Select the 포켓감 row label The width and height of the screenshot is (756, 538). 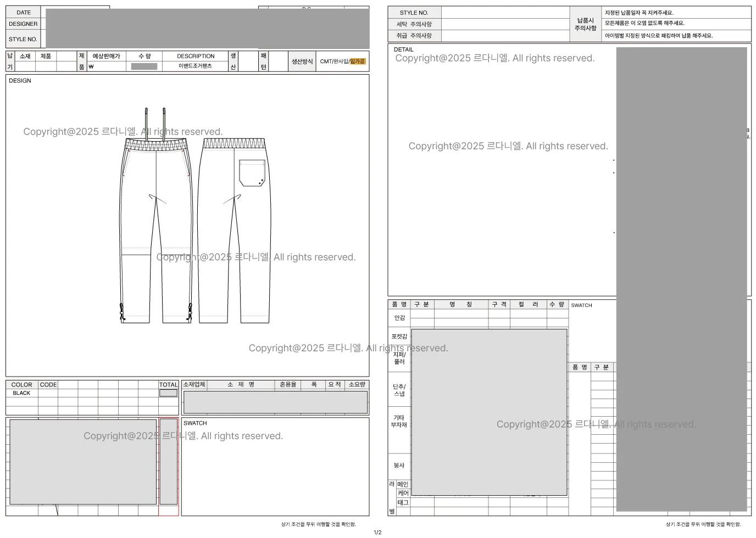tap(399, 337)
